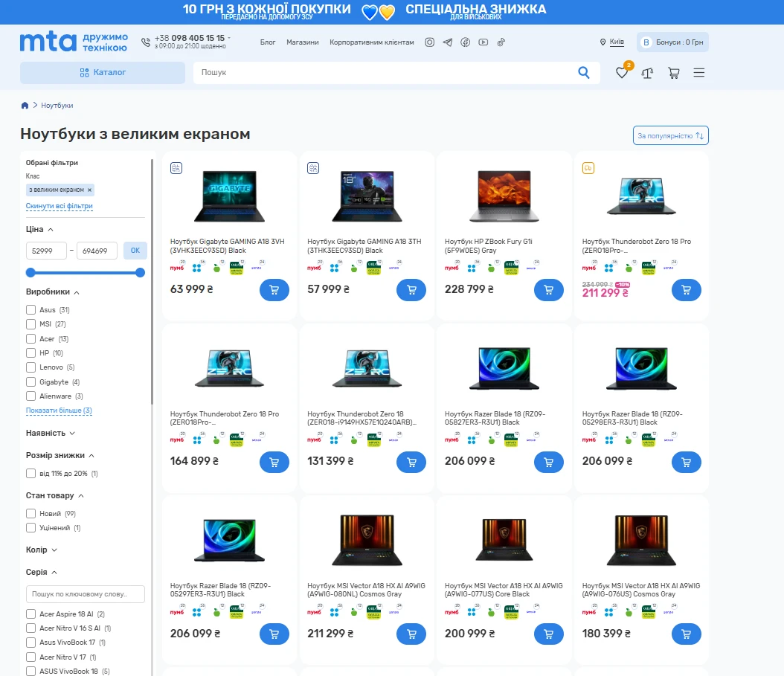
Task: Add HP ZBook Fury G1i to cart
Action: [548, 290]
